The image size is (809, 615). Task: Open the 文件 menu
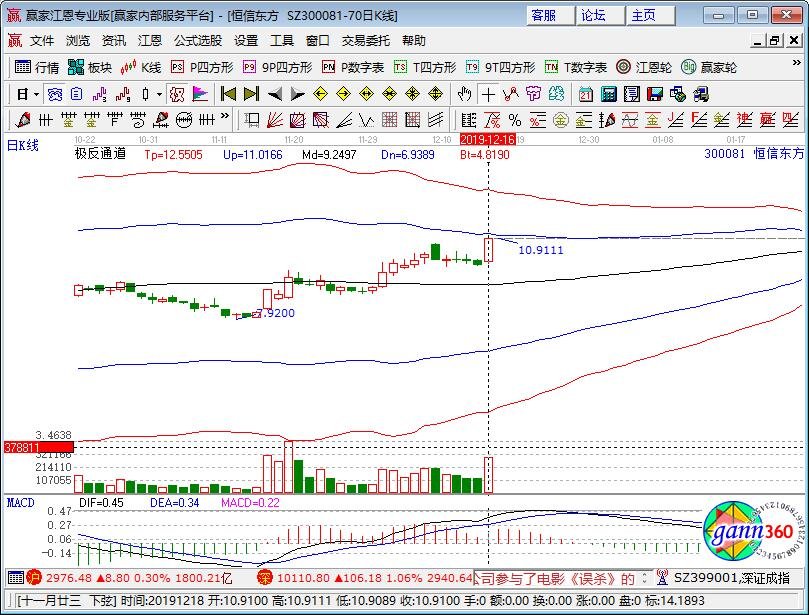pyautogui.click(x=42, y=40)
